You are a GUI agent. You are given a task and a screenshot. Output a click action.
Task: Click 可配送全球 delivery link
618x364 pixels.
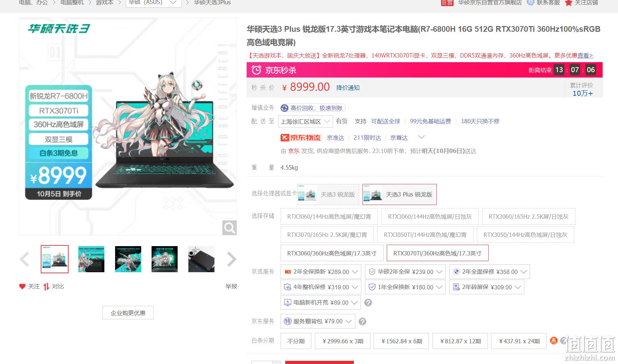386,121
